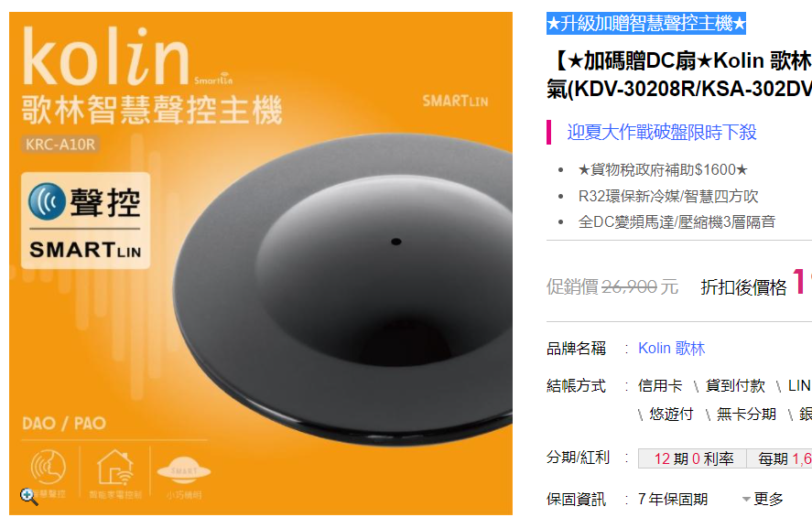The width and height of the screenshot is (812, 528).
Task: Click the large kolin logo in image
Action: point(106,57)
